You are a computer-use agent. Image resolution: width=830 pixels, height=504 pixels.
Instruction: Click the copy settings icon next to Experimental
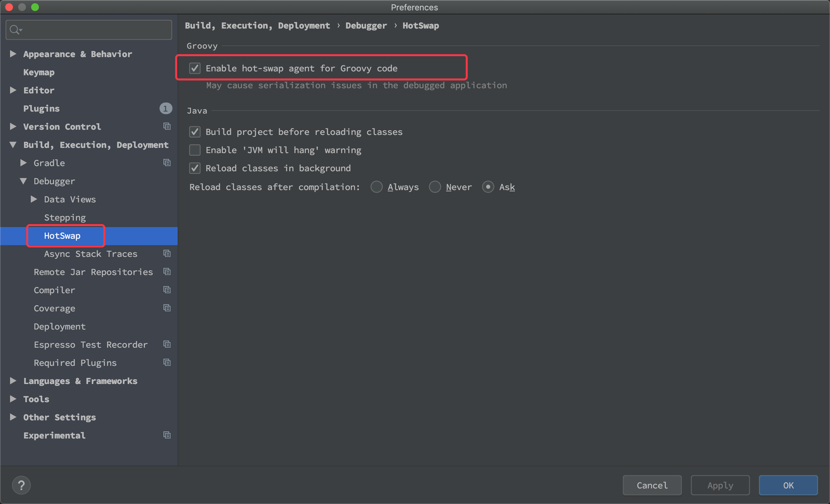[x=167, y=435]
